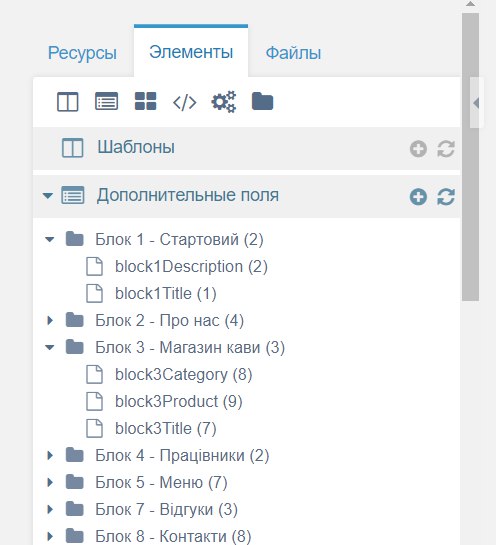Click the Дополнительные поля section header
Screen dimensions: 496x545
pyautogui.click(x=246, y=196)
